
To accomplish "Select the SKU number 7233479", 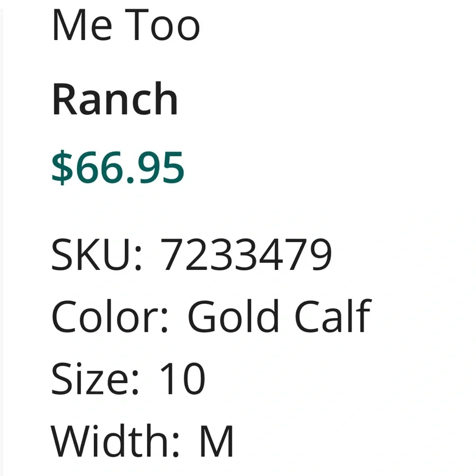I will pyautogui.click(x=246, y=254).
